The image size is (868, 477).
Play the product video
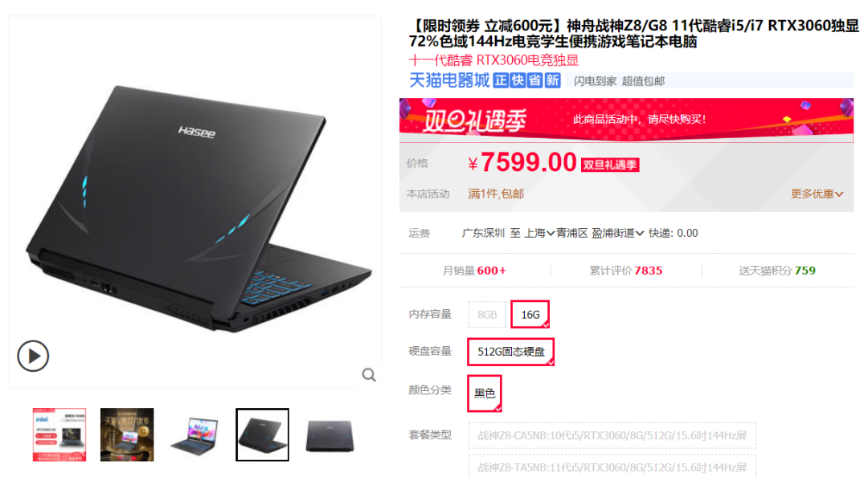point(33,356)
